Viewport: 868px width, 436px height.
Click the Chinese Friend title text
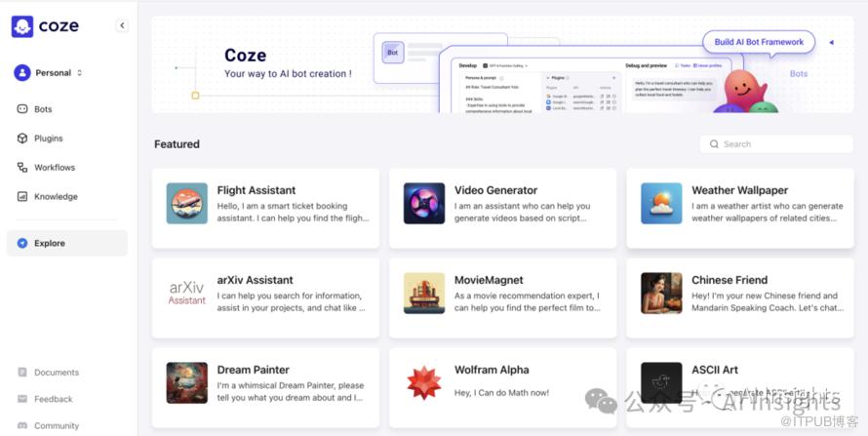point(730,280)
